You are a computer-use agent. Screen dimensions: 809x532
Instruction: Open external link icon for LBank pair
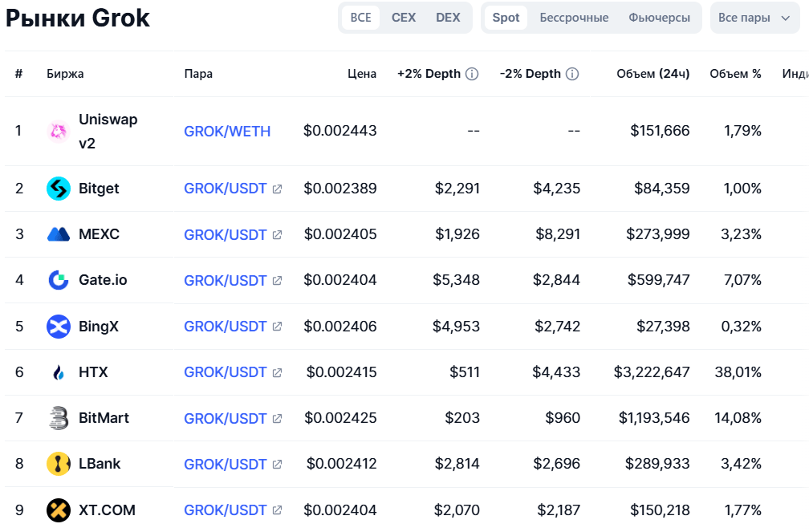[x=277, y=465]
